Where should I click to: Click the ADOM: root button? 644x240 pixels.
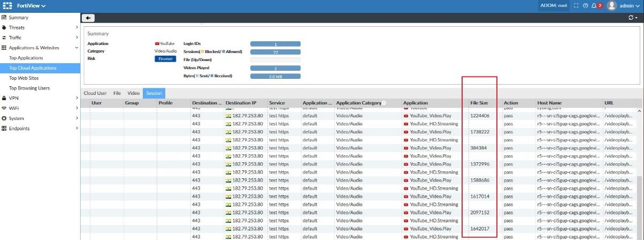(554, 6)
